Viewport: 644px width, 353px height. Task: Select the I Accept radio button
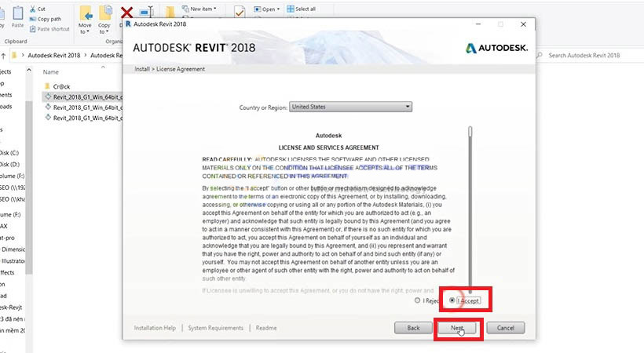point(452,300)
